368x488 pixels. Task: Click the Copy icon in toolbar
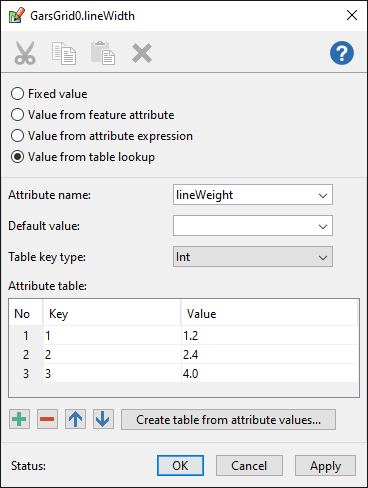click(64, 53)
